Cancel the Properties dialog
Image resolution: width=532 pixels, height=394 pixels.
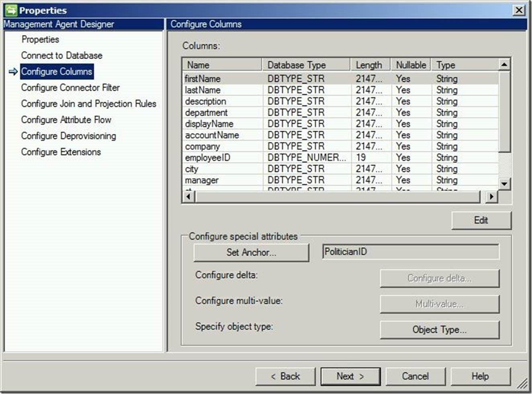[415, 376]
